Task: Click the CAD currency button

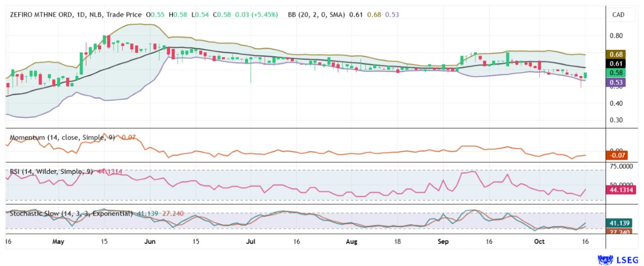Action: (x=618, y=15)
